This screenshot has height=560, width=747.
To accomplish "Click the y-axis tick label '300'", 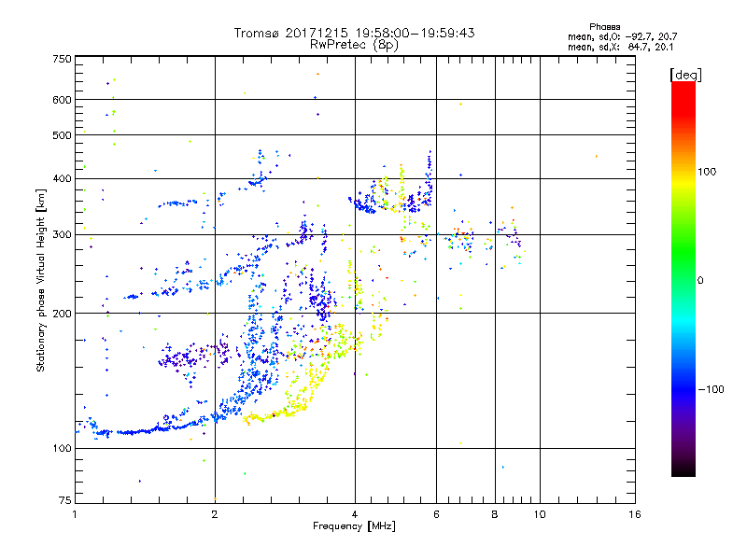I will (62, 234).
